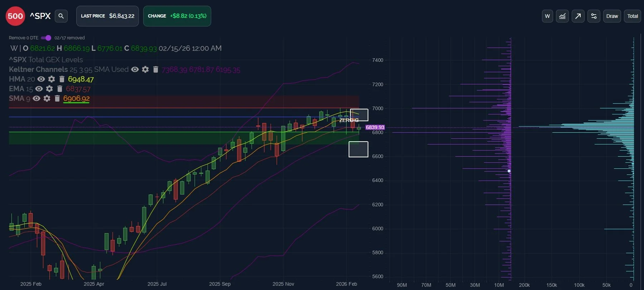Click the OHLC date 02/15/26 12:00 AM
Screen dimensions: 644x290
[x=190, y=48]
